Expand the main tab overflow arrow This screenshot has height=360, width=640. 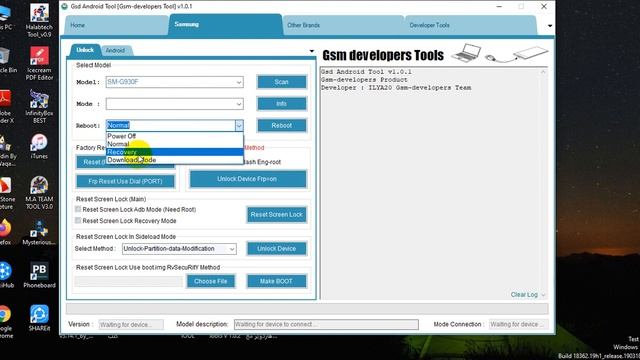(550, 26)
